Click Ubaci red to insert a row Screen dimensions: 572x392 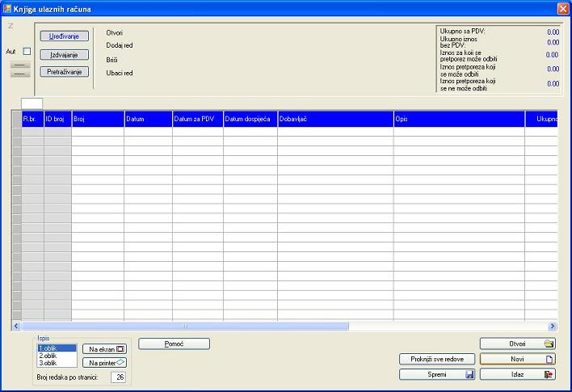coord(120,73)
